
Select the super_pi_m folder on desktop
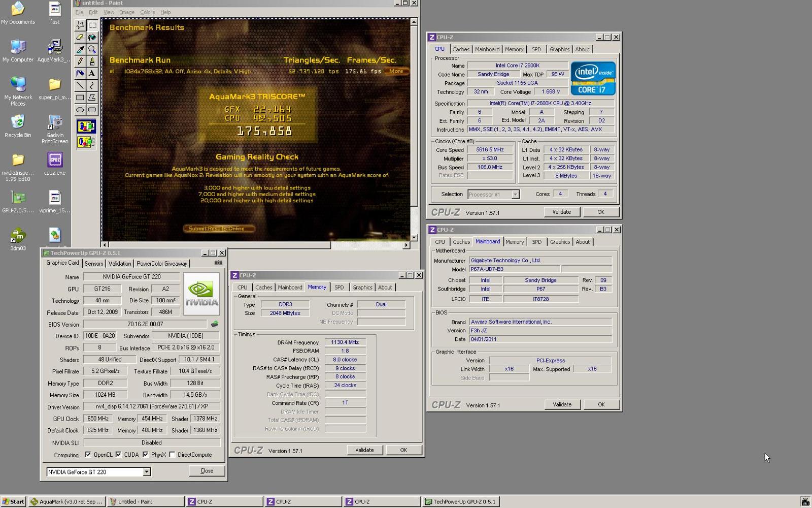tap(54, 89)
